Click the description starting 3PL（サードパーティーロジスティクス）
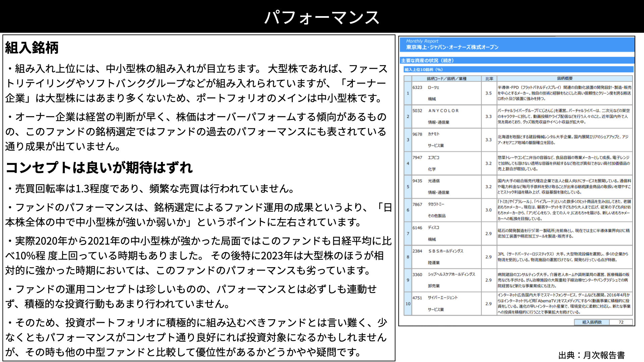This screenshot has height=362, width=644. tap(563, 257)
